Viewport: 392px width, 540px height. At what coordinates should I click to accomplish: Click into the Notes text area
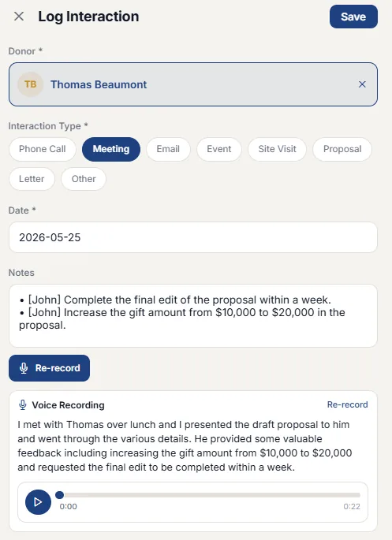193,315
